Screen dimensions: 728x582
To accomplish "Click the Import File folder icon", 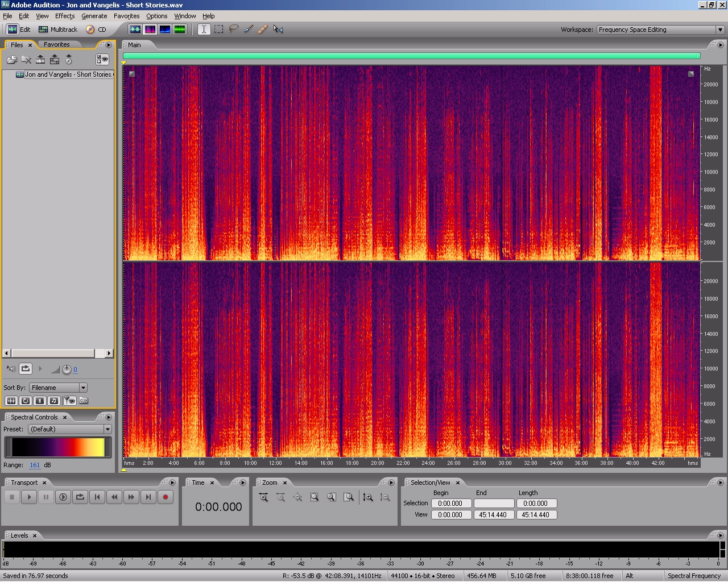I will point(11,59).
